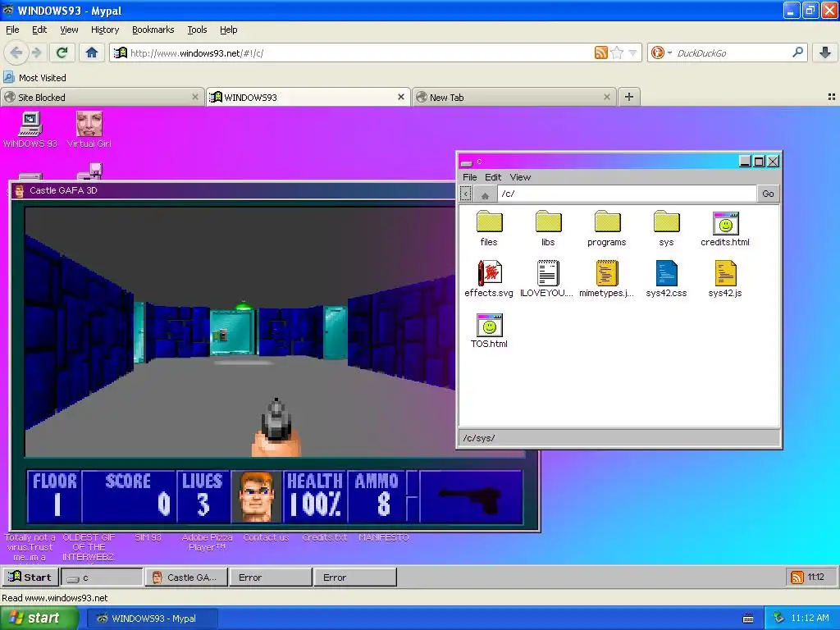Viewport: 840px width, 630px height.
Task: Open the credits.html file
Action: click(725, 228)
